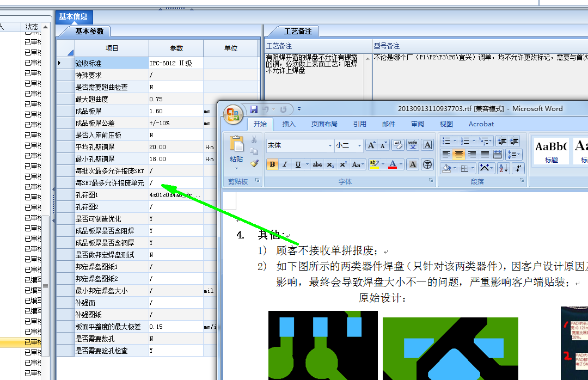Launch the 段落 paragraph dialog launcher
The image size is (588, 380).
tap(522, 181)
